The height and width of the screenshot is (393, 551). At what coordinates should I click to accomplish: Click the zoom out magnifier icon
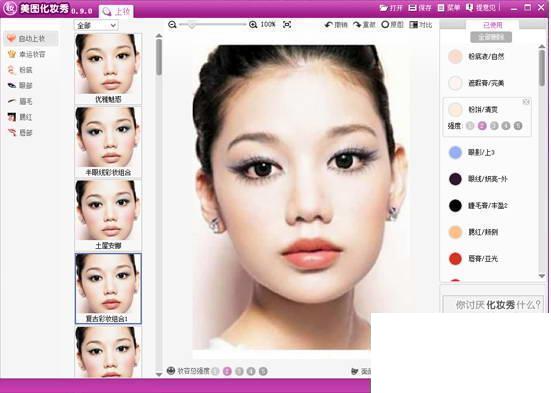point(172,25)
